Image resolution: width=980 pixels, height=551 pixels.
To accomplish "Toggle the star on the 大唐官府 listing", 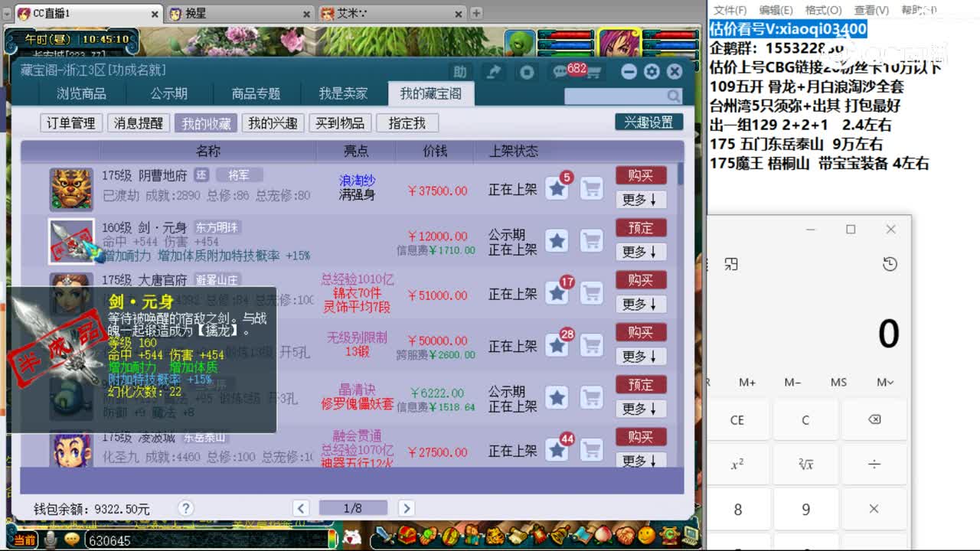I will (x=557, y=293).
